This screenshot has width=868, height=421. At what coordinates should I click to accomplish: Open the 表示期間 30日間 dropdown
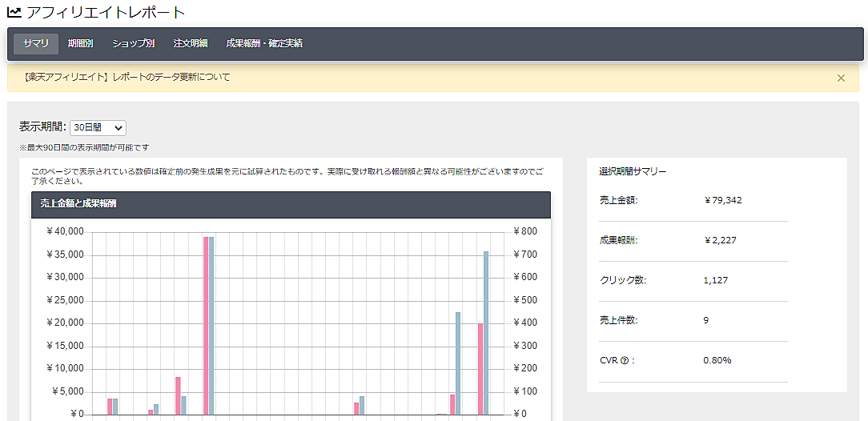98,128
